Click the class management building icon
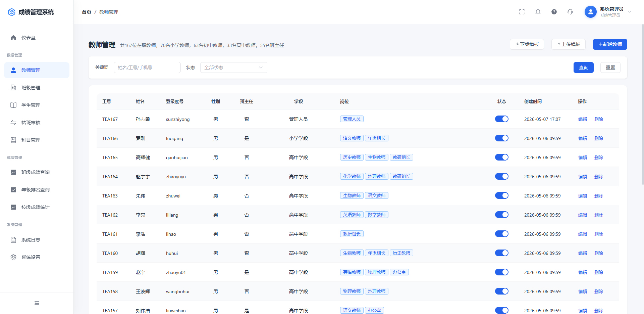The width and height of the screenshot is (644, 314). pos(13,88)
